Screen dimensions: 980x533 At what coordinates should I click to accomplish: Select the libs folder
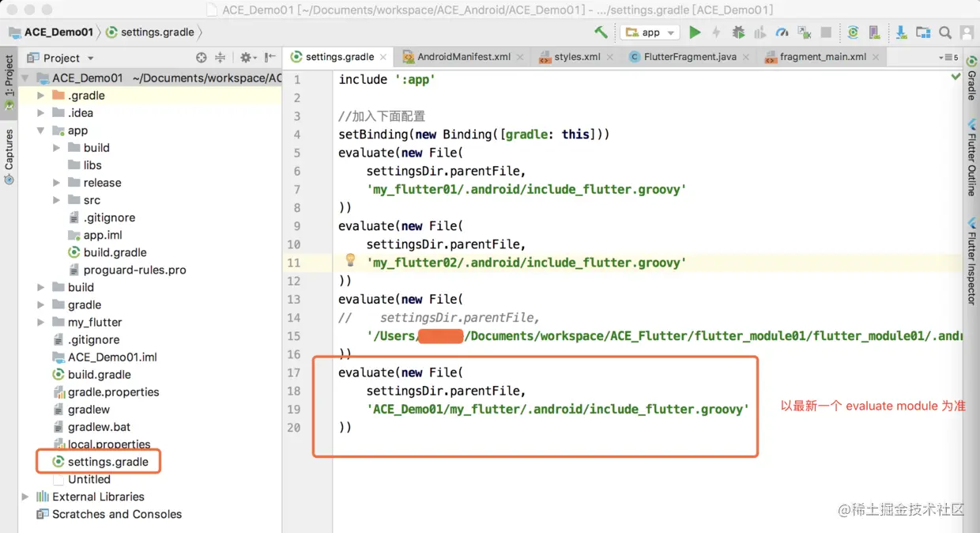point(92,165)
